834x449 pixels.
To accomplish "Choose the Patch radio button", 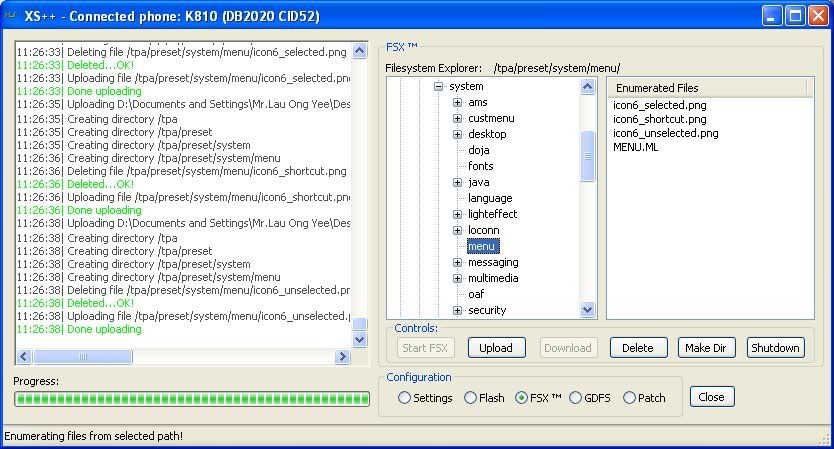I will [x=629, y=398].
